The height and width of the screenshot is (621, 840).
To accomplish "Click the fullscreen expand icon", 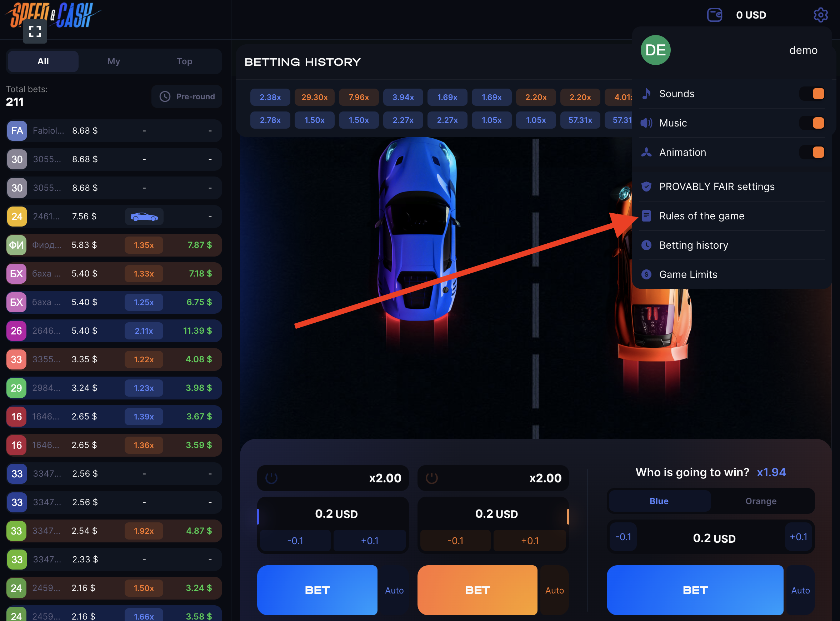I will click(35, 31).
